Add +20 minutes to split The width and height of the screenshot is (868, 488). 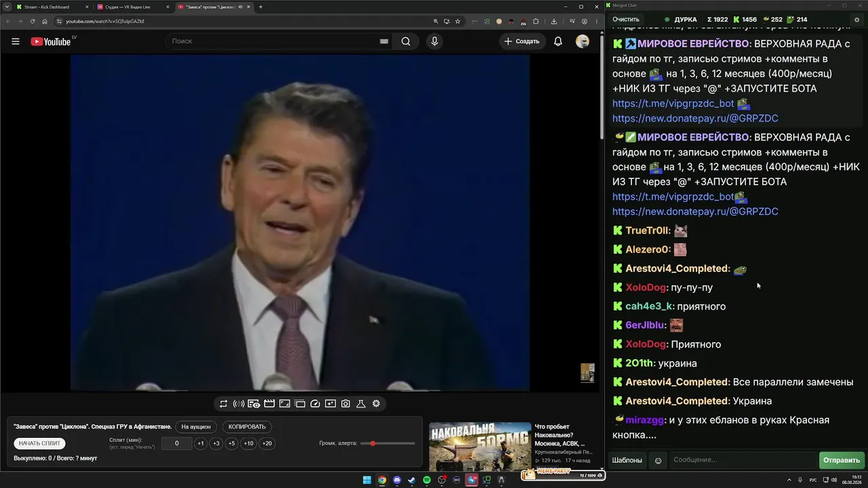267,443
